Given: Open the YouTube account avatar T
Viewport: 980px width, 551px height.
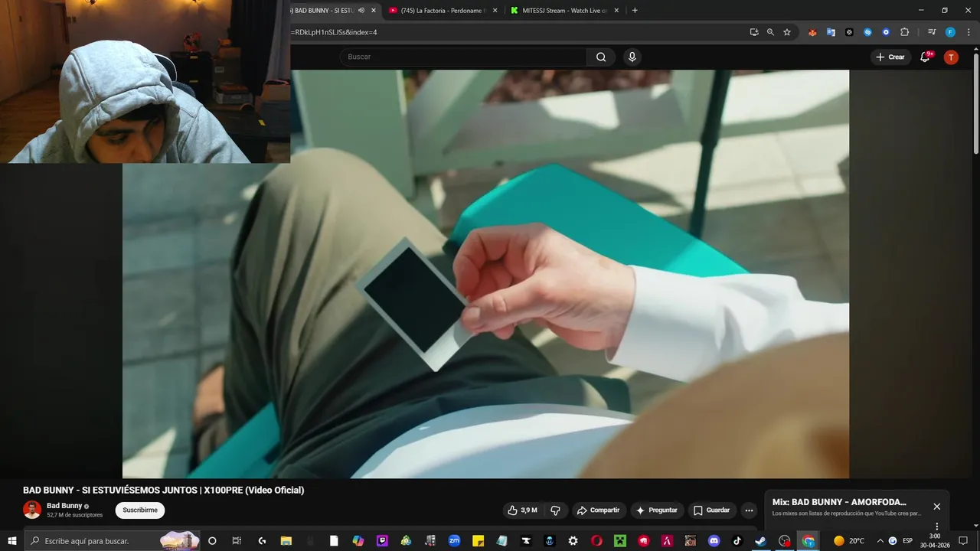Looking at the screenshot, I should (951, 57).
